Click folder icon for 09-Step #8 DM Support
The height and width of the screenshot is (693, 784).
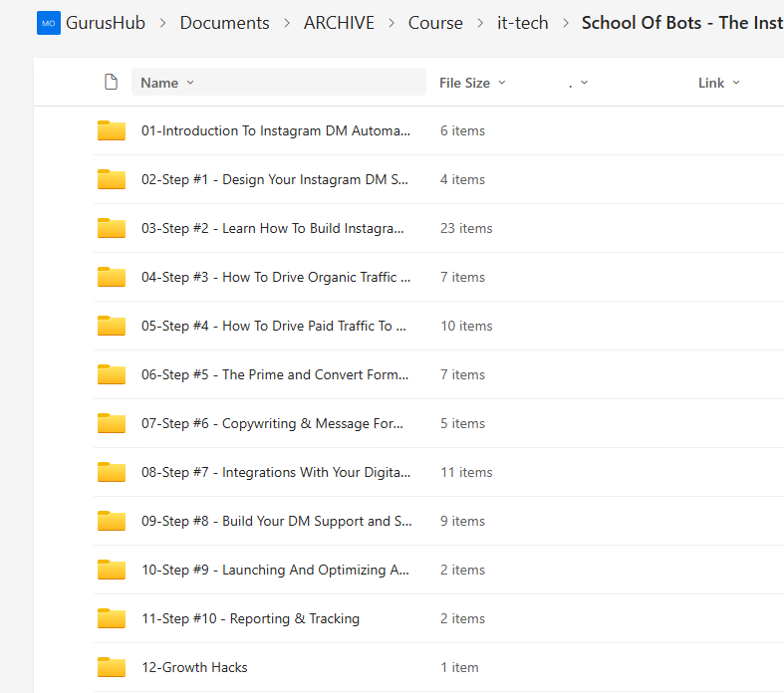(112, 521)
